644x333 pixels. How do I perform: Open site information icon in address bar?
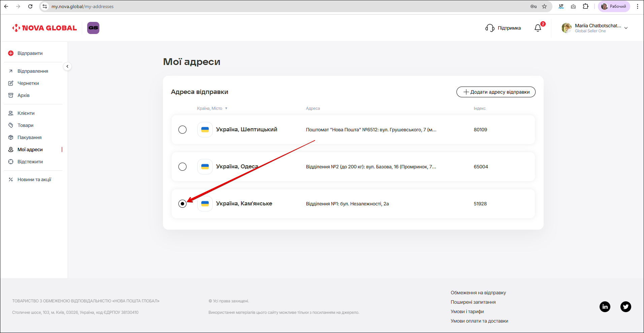[x=45, y=6]
